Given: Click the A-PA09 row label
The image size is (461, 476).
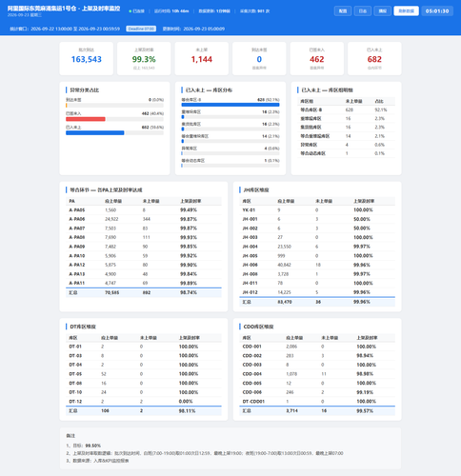Looking at the screenshot, I should tap(77, 247).
